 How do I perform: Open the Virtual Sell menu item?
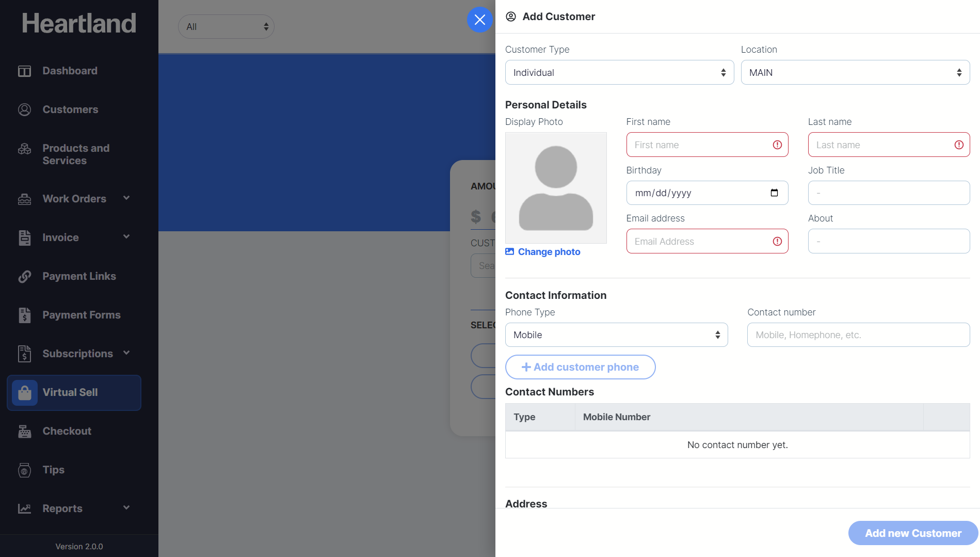[70, 393]
